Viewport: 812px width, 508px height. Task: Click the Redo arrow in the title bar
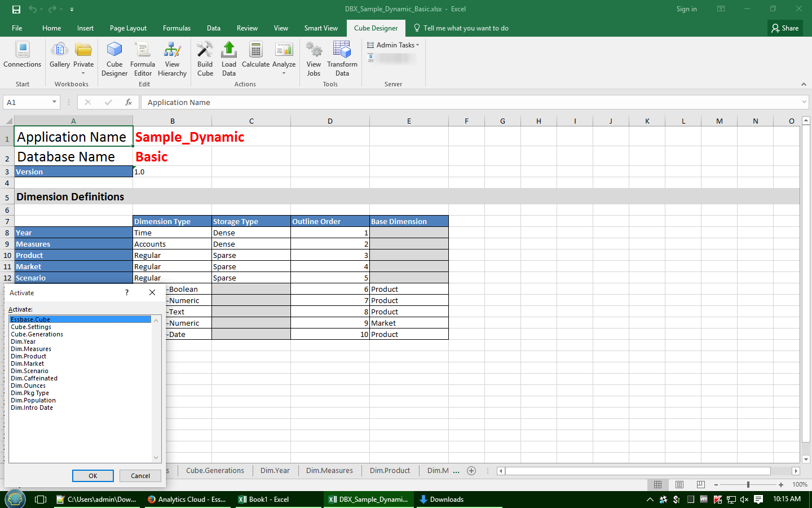pyautogui.click(x=52, y=9)
